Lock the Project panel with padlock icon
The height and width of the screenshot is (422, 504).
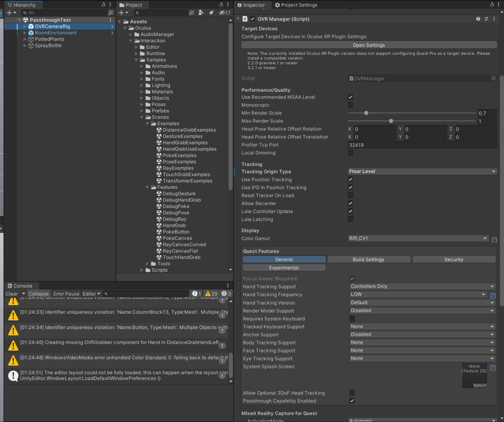pos(221,5)
